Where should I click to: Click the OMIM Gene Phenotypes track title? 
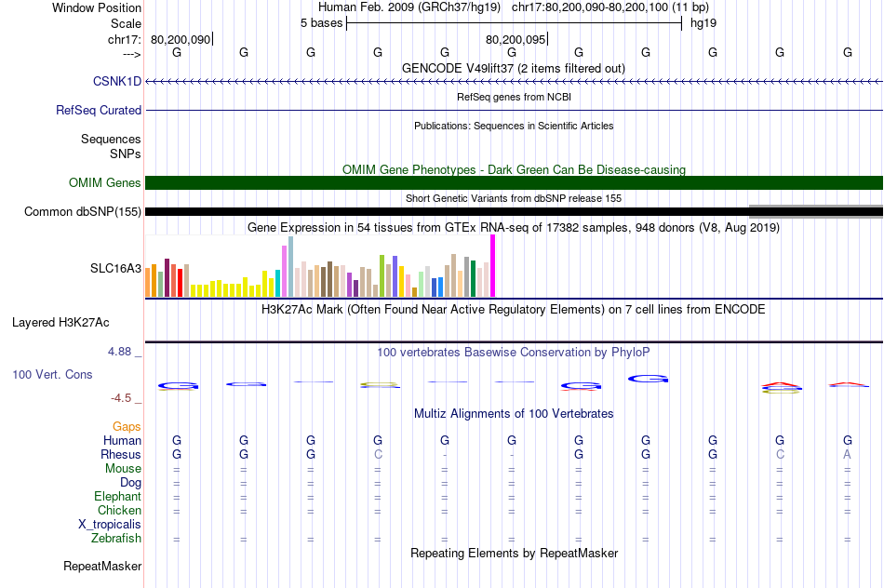515,169
